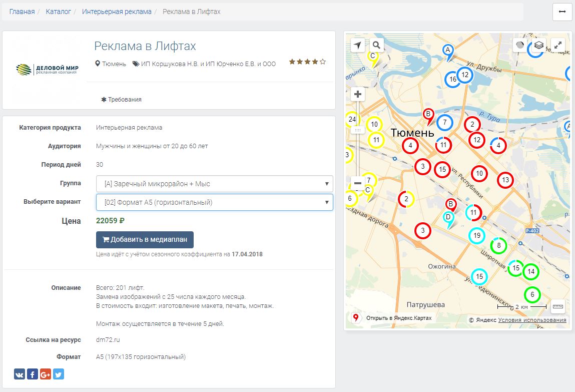Open the map search magnifier
Viewport: 575px width, 392px height.
coord(376,45)
